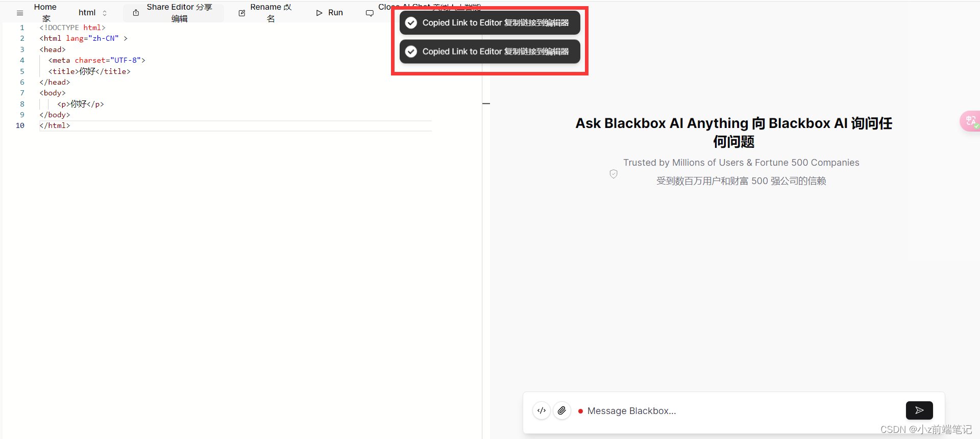Send the message with the arrow button
Screen dimensions: 980x439
click(919, 410)
